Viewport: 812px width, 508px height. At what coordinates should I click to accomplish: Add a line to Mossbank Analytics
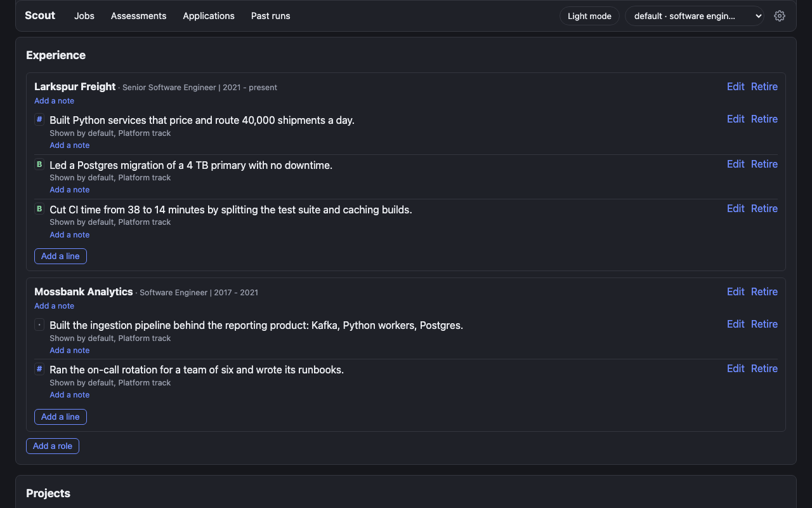[60, 417]
